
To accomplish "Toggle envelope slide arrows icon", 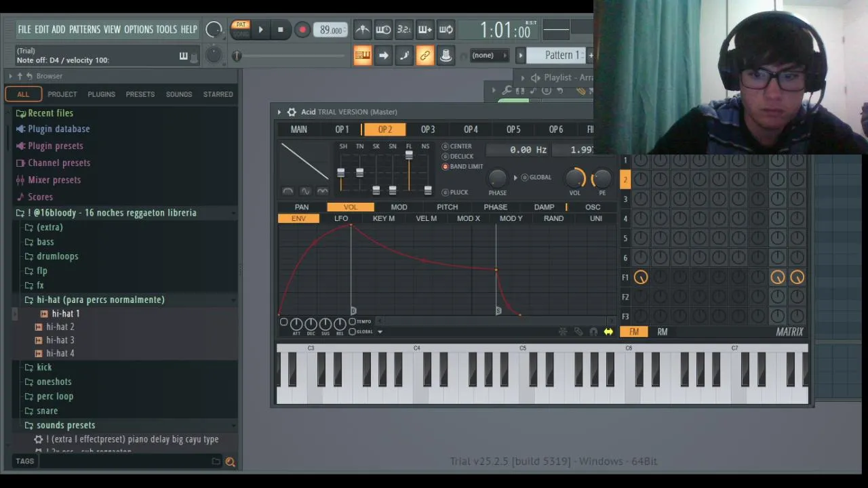I will pos(608,332).
